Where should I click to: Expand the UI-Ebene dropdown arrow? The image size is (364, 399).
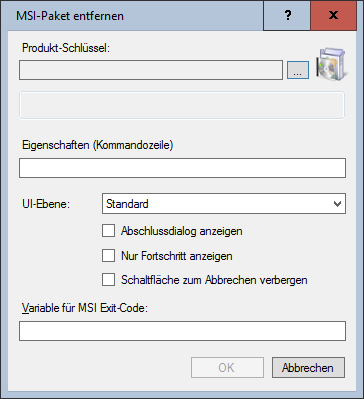337,204
